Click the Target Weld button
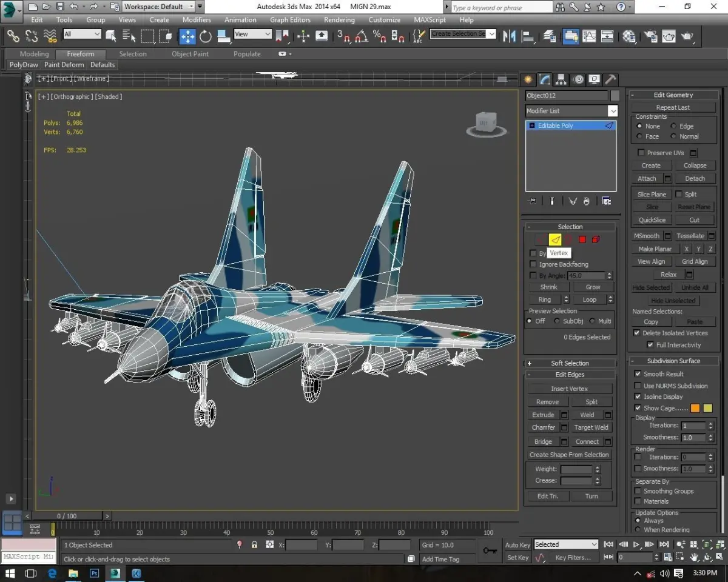This screenshot has width=728, height=582. [x=591, y=427]
